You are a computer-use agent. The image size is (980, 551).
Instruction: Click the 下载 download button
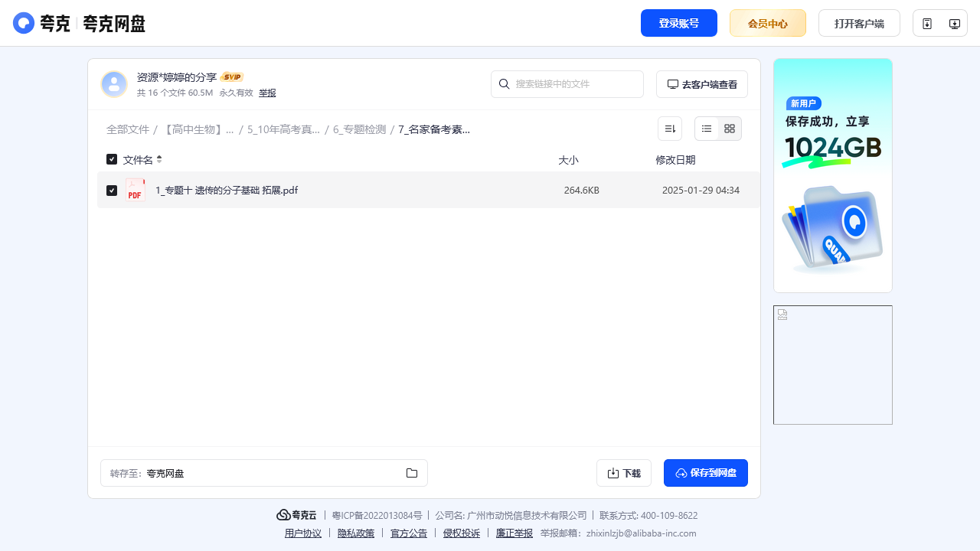[x=623, y=473]
